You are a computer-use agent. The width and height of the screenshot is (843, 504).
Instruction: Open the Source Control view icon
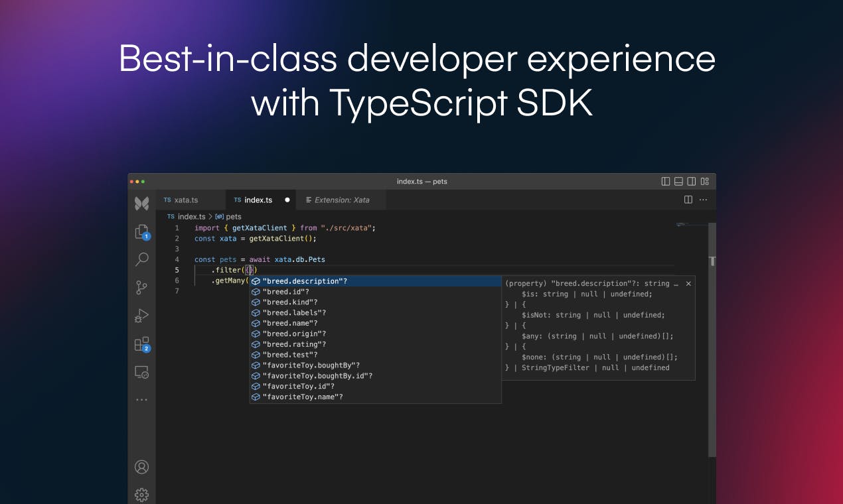click(x=141, y=287)
